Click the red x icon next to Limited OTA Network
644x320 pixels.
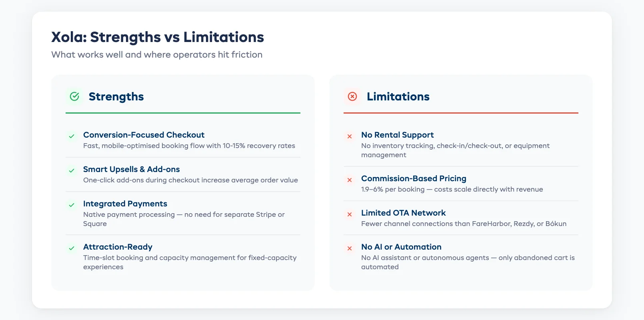(x=350, y=214)
